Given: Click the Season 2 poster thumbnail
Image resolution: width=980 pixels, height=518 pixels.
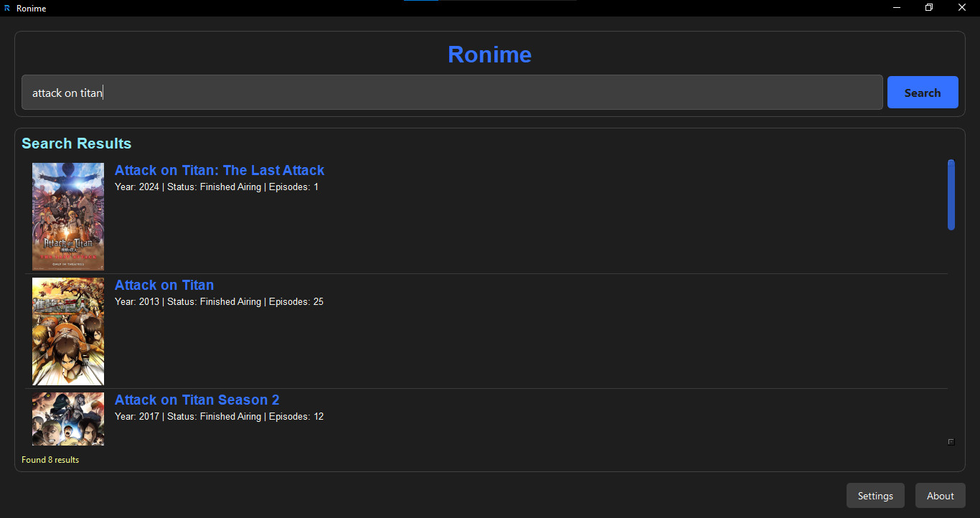Looking at the screenshot, I should tap(68, 419).
